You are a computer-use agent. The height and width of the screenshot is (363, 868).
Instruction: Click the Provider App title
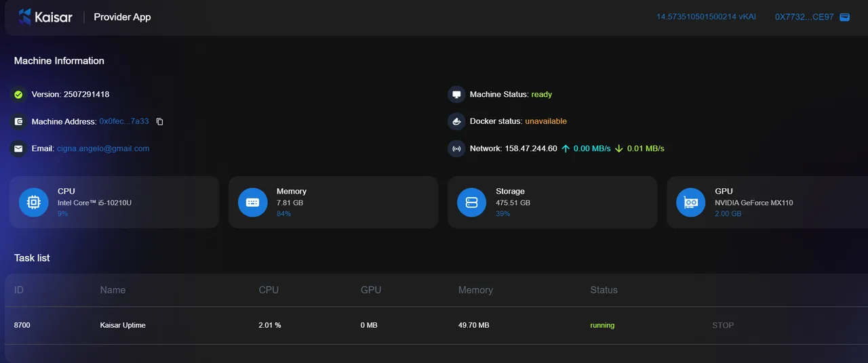coord(122,17)
